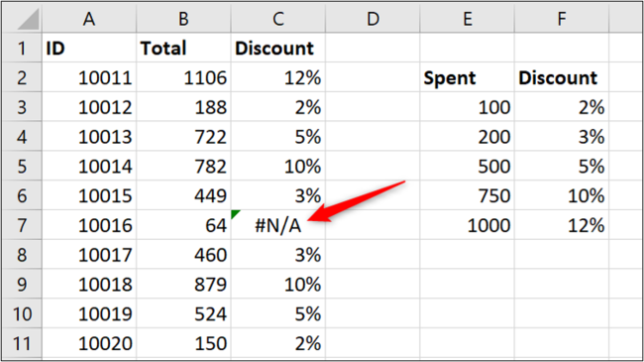The width and height of the screenshot is (644, 362).
Task: Select cell with ID 10020
Action: click(x=89, y=343)
